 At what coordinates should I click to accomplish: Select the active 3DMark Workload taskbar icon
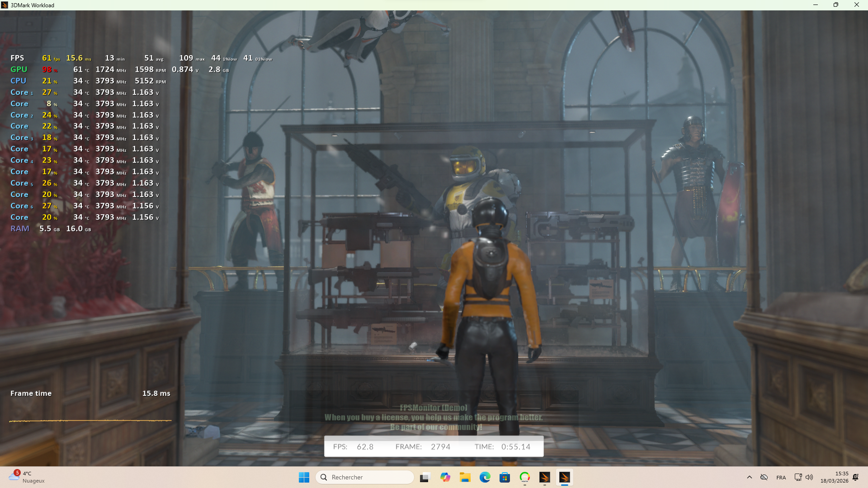[x=565, y=477]
